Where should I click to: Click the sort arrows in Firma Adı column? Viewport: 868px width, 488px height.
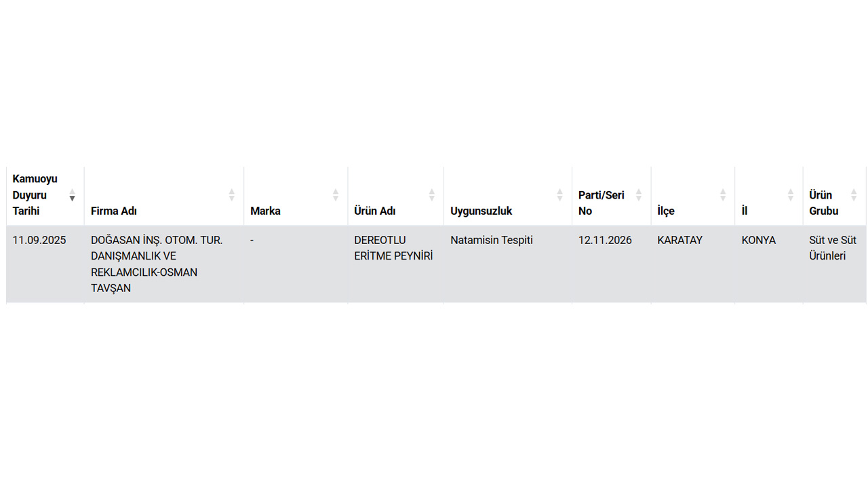231,195
